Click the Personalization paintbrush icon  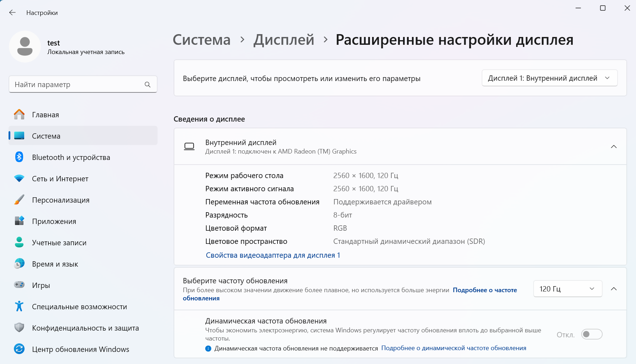click(x=19, y=200)
